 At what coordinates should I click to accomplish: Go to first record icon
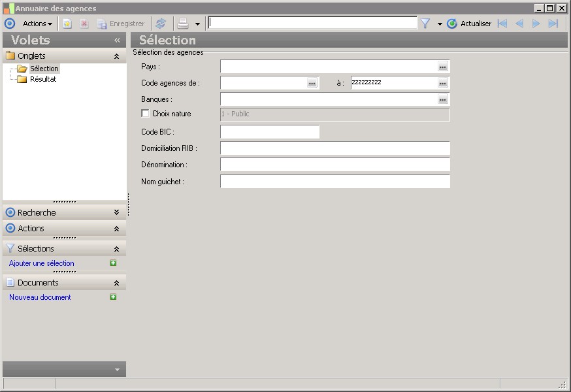click(x=502, y=24)
